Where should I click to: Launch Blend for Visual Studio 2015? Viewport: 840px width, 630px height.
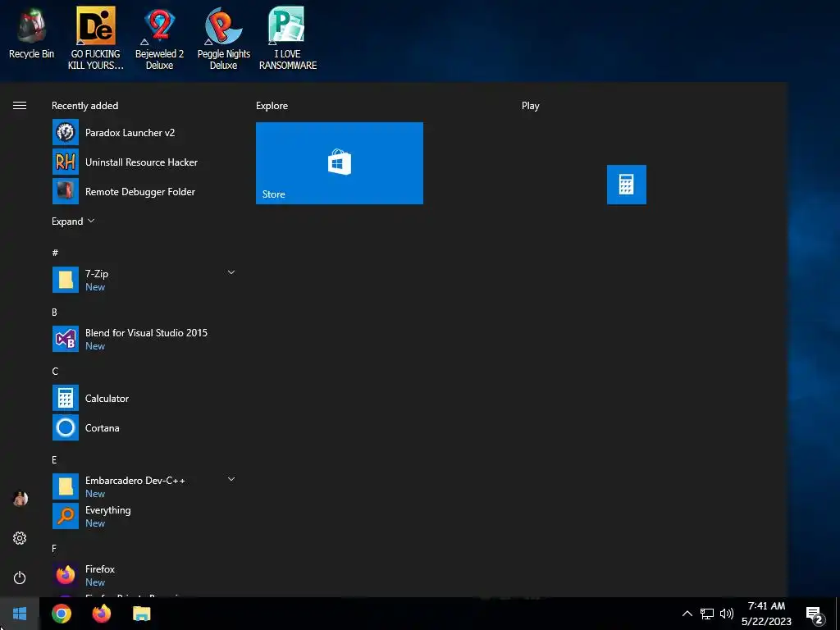(x=144, y=339)
